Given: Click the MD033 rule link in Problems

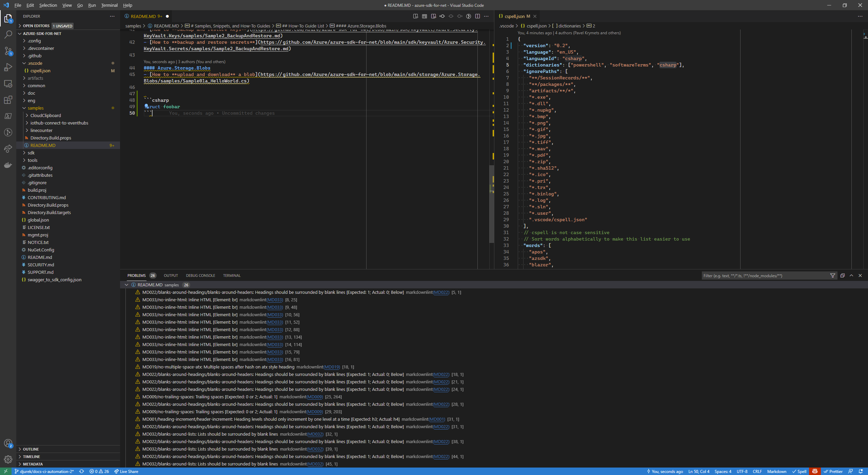Looking at the screenshot, I should pos(275,300).
